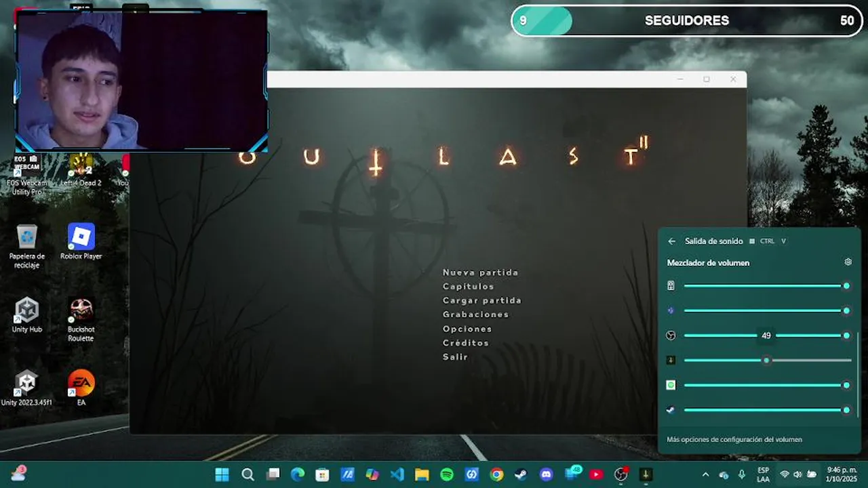Adjust the Outlast volume slider at 49
This screenshot has height=488, width=868.
pyautogui.click(x=766, y=360)
